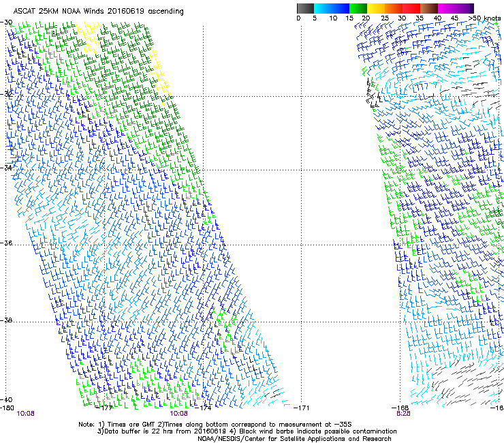Viewport: 504px width, 443px height.
Task: Click the '35' label under the color bar
Action: (x=420, y=18)
